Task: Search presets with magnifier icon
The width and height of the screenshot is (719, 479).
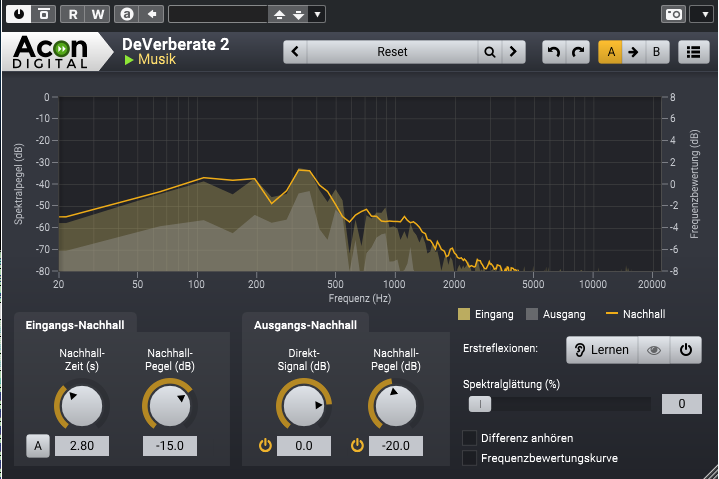Action: pyautogui.click(x=489, y=52)
